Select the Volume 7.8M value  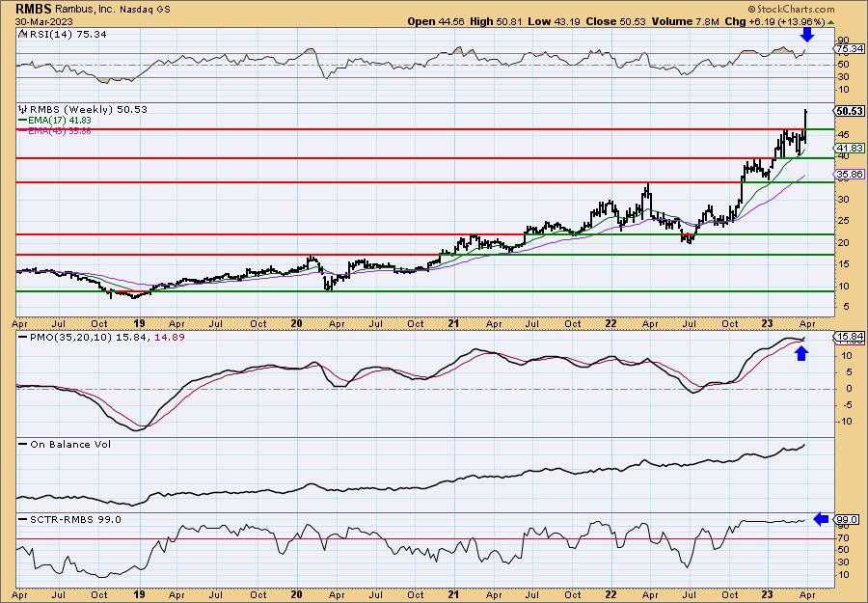(x=686, y=21)
